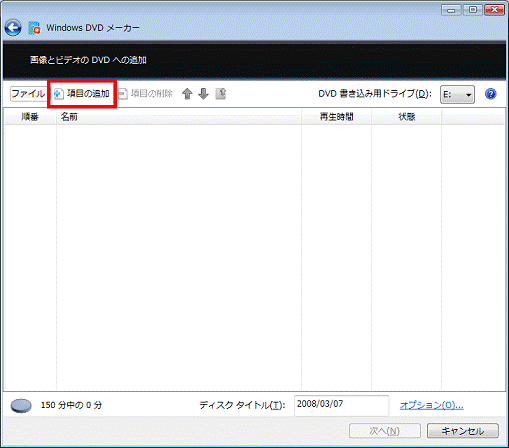Click the move down arrow icon
Viewport: 509px width, 448px height.
click(x=203, y=94)
